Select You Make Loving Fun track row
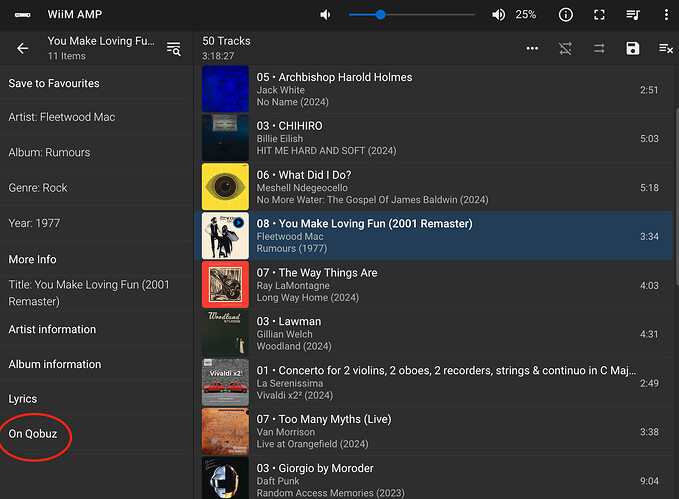This screenshot has width=679, height=499. pos(433,236)
